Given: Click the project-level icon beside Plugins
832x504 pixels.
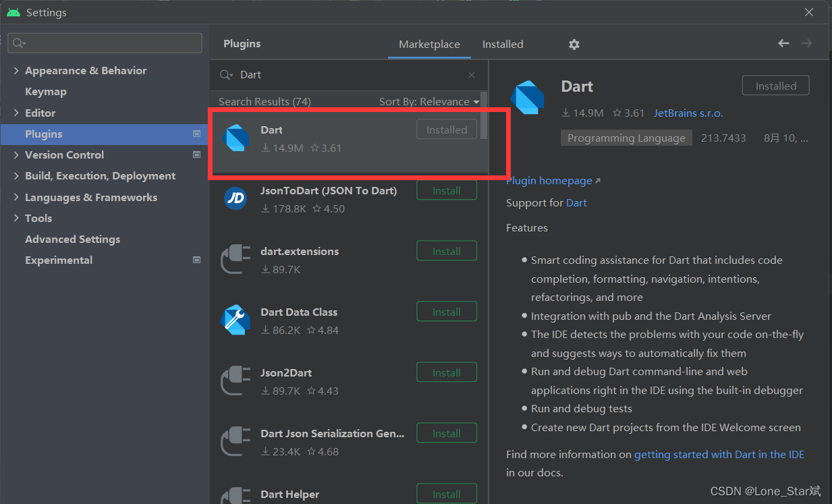Looking at the screenshot, I should pos(196,134).
